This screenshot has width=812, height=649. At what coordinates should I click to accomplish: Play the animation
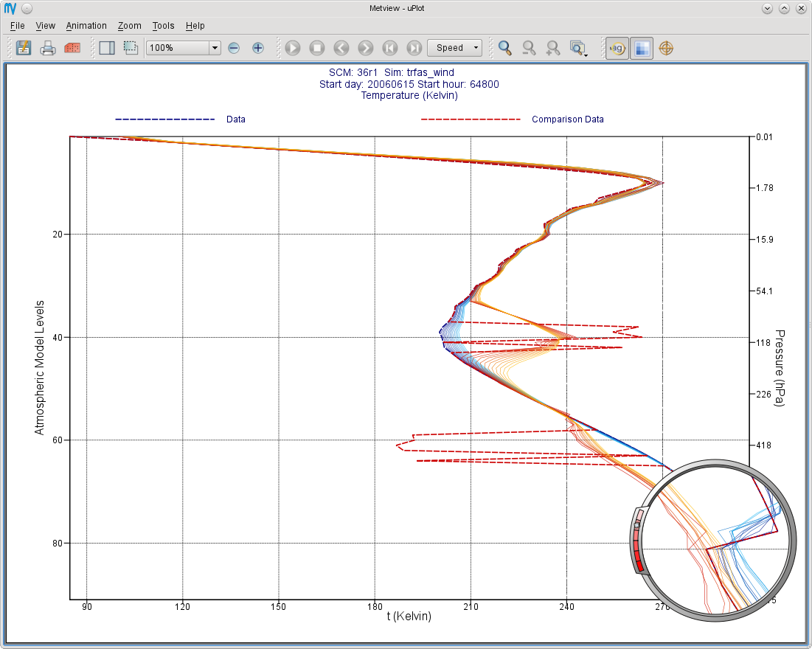(x=293, y=48)
